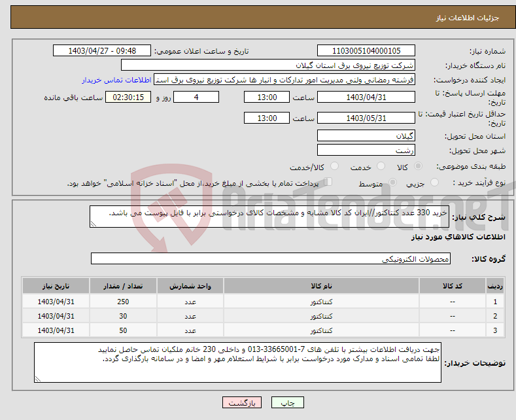Open the اطلاعات تماس خریدار link
516x420 pixels.
pos(116,80)
